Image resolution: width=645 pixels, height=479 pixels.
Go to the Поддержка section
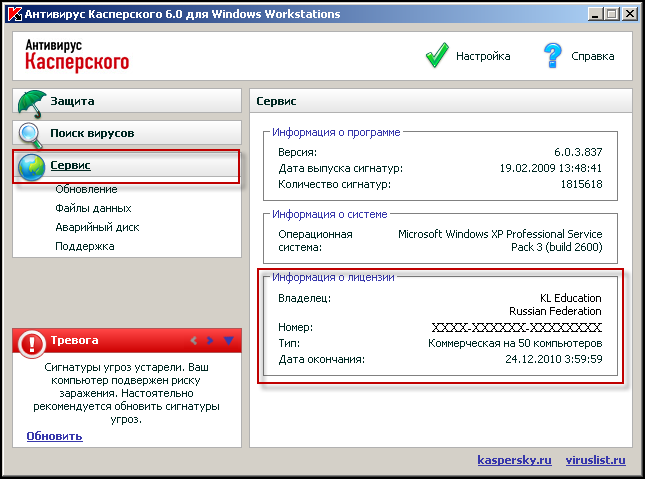click(85, 246)
